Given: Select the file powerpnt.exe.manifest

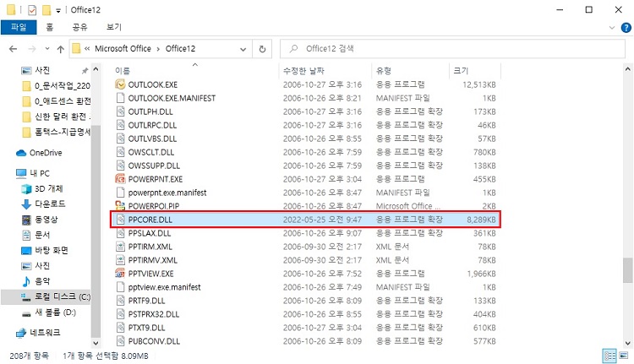Looking at the screenshot, I should click(x=167, y=193).
